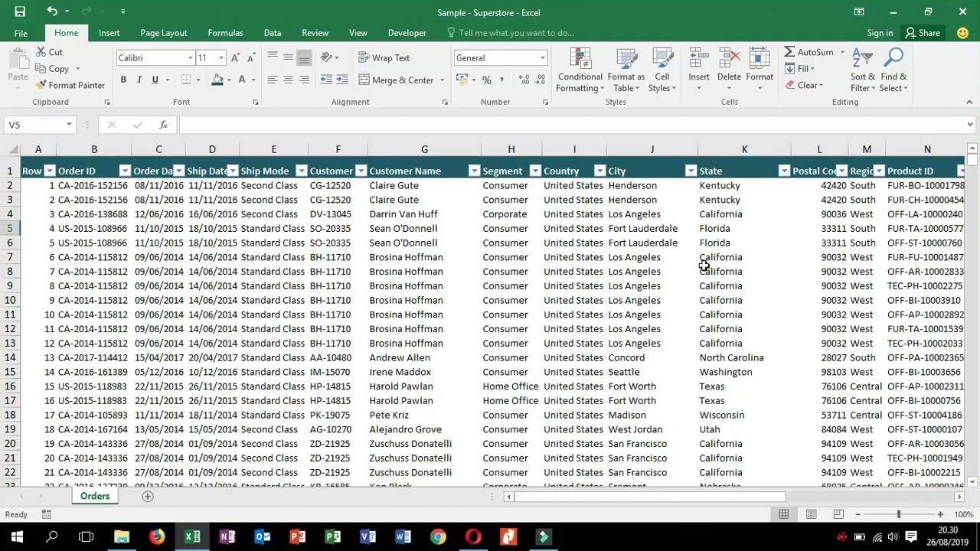Screen dimensions: 980x551
Task: Align cell text to the right
Action: tap(304, 80)
